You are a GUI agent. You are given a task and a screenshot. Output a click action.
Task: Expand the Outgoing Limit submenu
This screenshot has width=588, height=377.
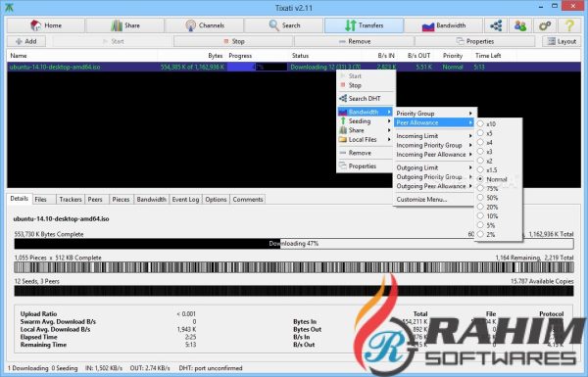tap(434, 167)
